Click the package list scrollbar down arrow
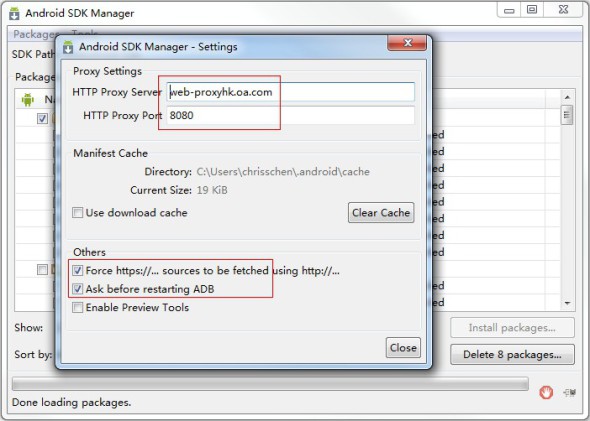Image resolution: width=590 pixels, height=421 pixels. pos(567,303)
